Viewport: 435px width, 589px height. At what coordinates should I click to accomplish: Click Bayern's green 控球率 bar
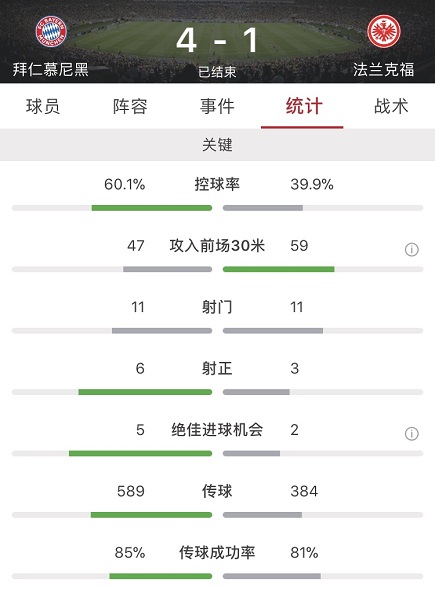point(152,208)
